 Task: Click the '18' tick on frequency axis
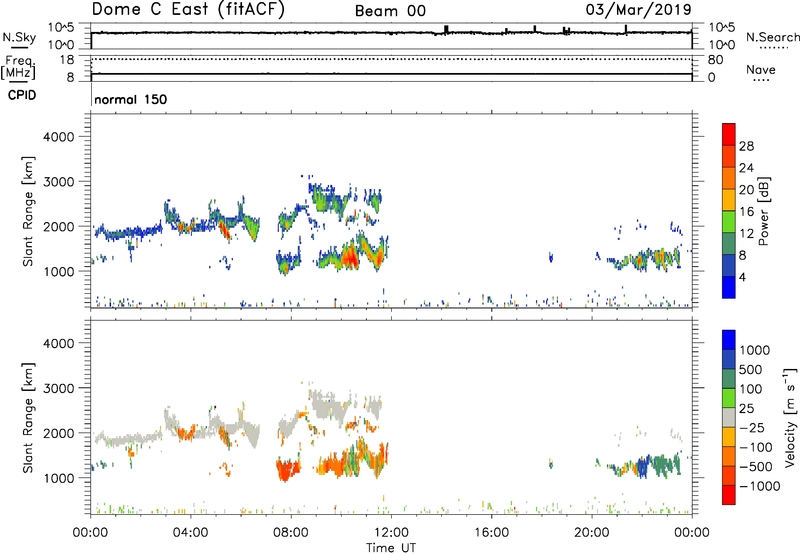coord(67,60)
